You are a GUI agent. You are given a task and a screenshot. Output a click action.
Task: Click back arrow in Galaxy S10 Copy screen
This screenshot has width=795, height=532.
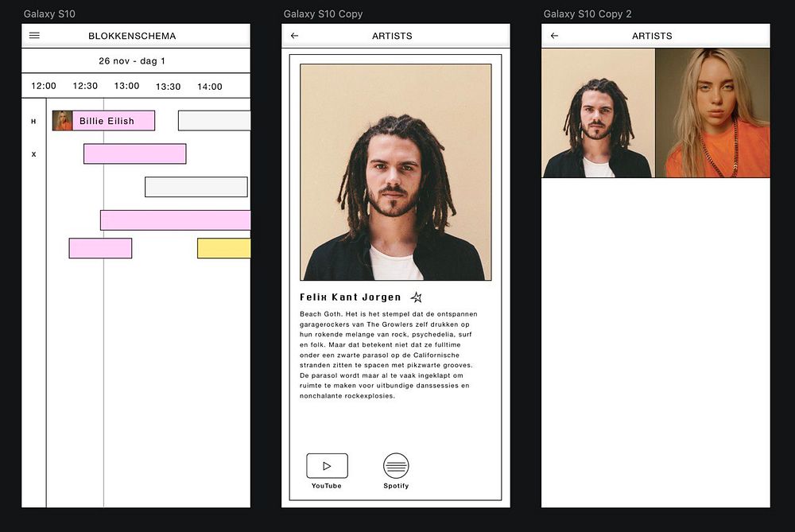(295, 36)
